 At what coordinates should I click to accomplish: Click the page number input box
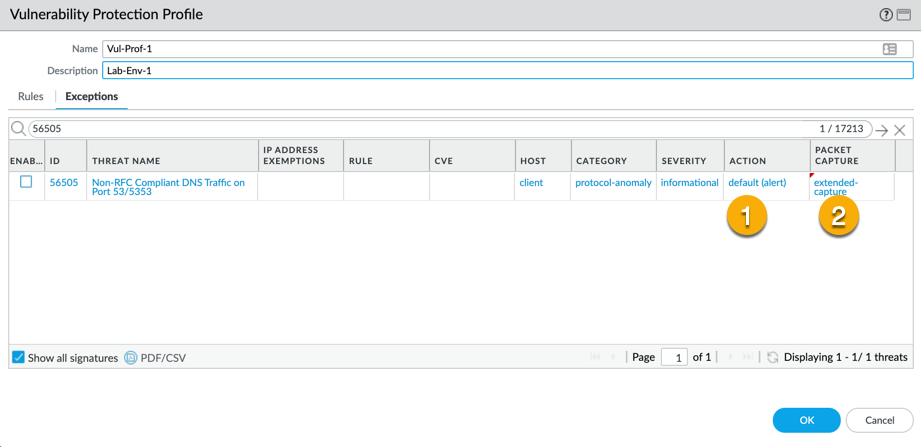(674, 357)
